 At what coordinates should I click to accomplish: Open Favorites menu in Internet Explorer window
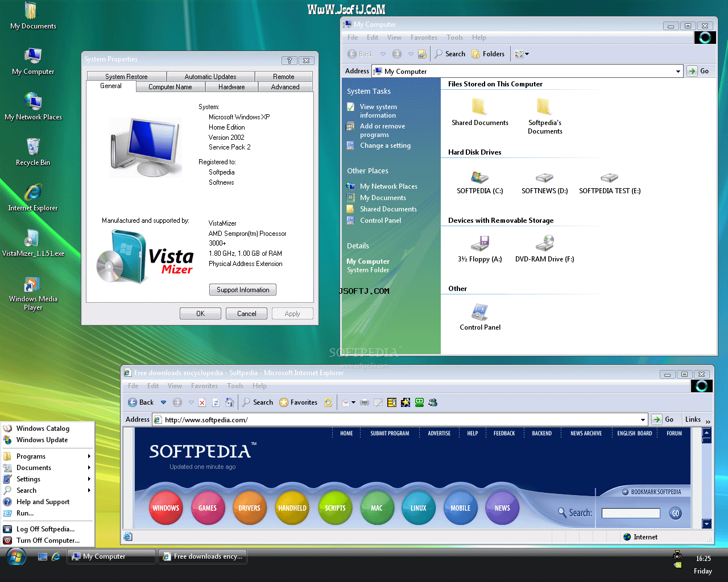tap(204, 386)
